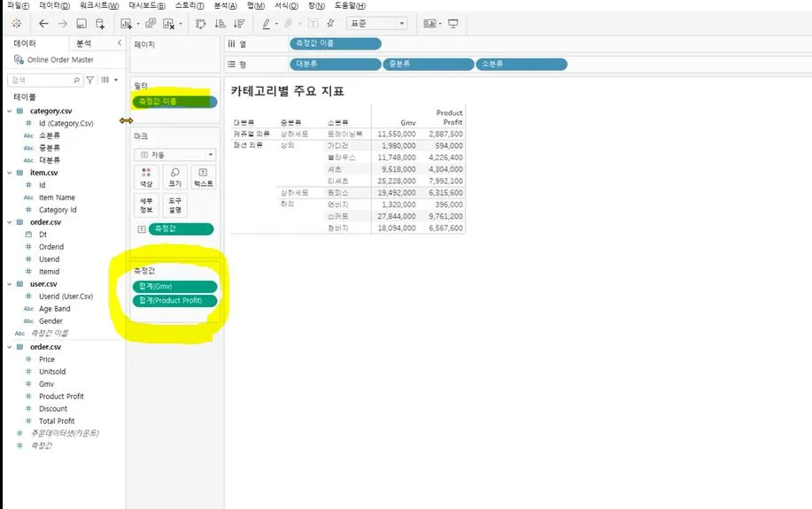Screen dimensions: 812x509
Task: Undo with the back arrow icon
Action: pyautogui.click(x=43, y=23)
